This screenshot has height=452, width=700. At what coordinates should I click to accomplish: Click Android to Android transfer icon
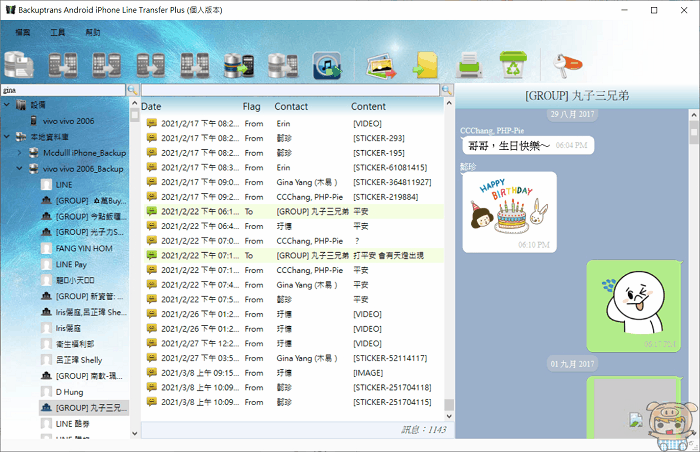[x=151, y=65]
